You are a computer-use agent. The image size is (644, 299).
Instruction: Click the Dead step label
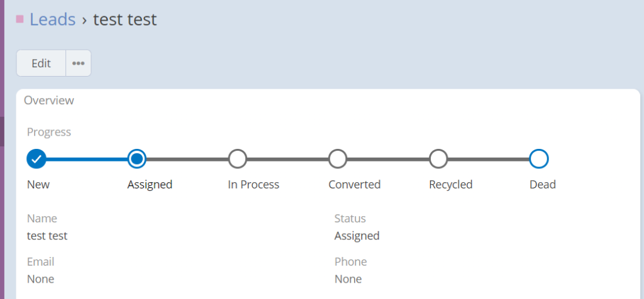coord(543,185)
